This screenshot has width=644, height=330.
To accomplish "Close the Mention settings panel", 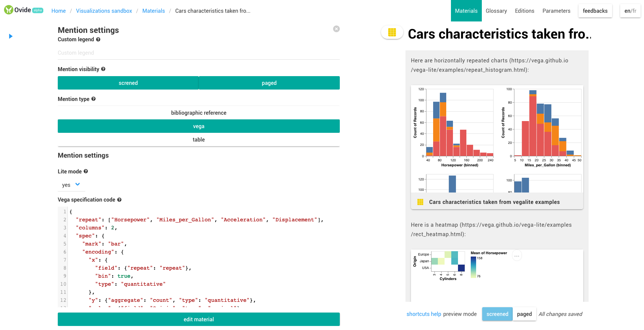I will 336,29.
